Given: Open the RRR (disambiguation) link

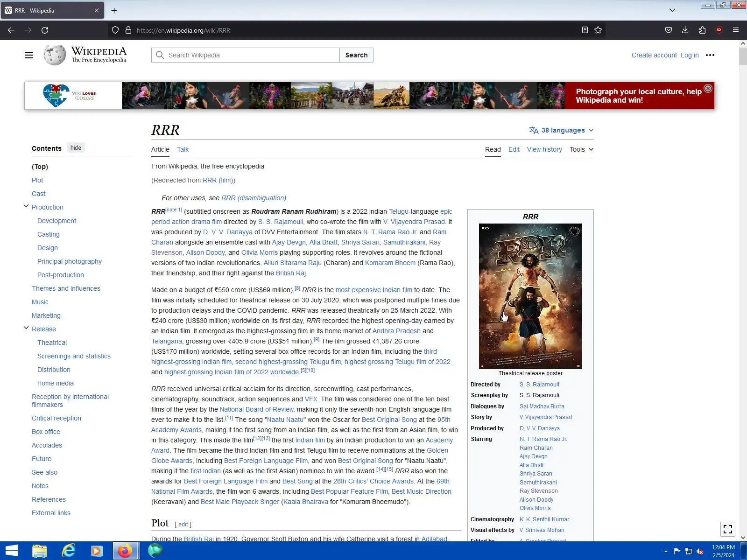Looking at the screenshot, I should pos(254,198).
